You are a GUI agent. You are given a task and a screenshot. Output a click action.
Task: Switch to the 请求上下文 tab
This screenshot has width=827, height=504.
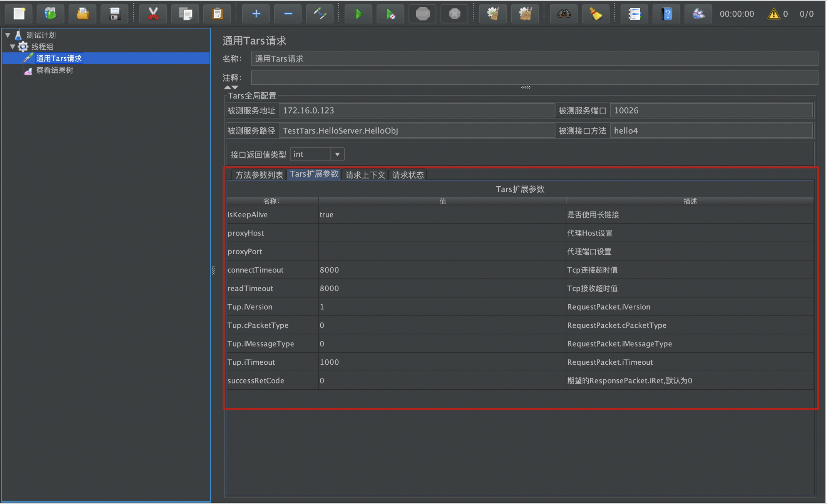click(365, 175)
